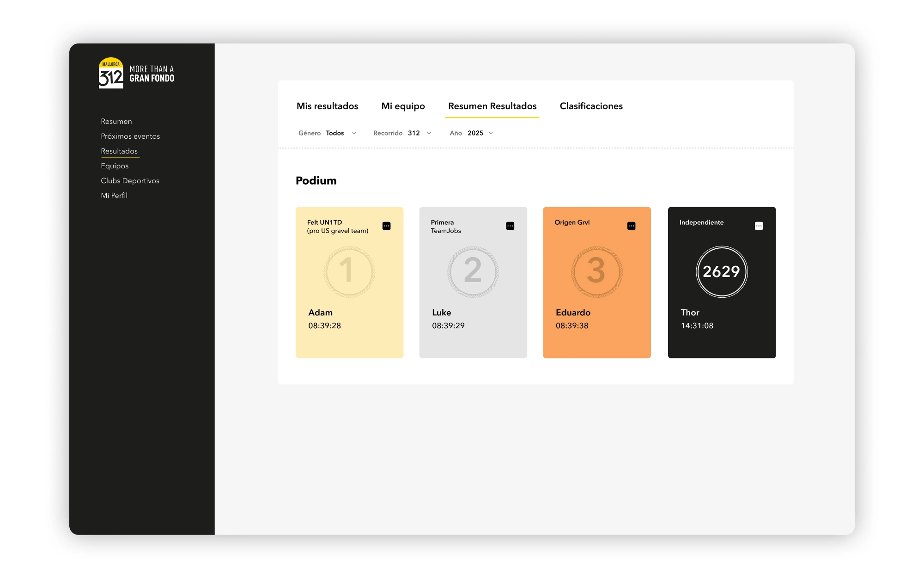This screenshot has height=578, width=924.
Task: Open Equipos in sidebar
Action: click(115, 166)
